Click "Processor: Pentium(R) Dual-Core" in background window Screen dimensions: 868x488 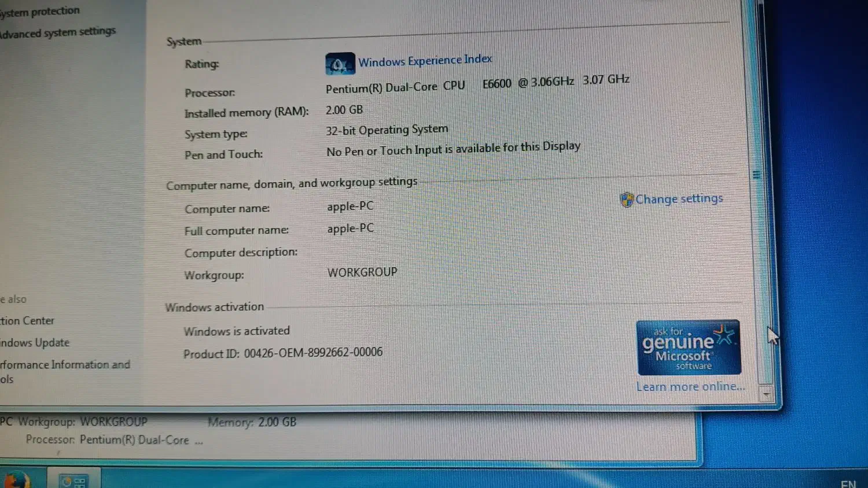(x=108, y=440)
